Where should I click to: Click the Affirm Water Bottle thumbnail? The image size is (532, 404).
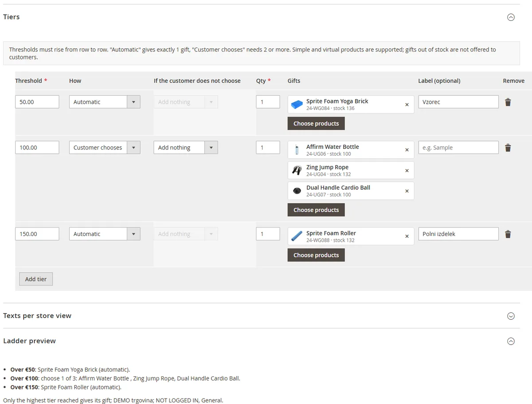pyautogui.click(x=297, y=150)
